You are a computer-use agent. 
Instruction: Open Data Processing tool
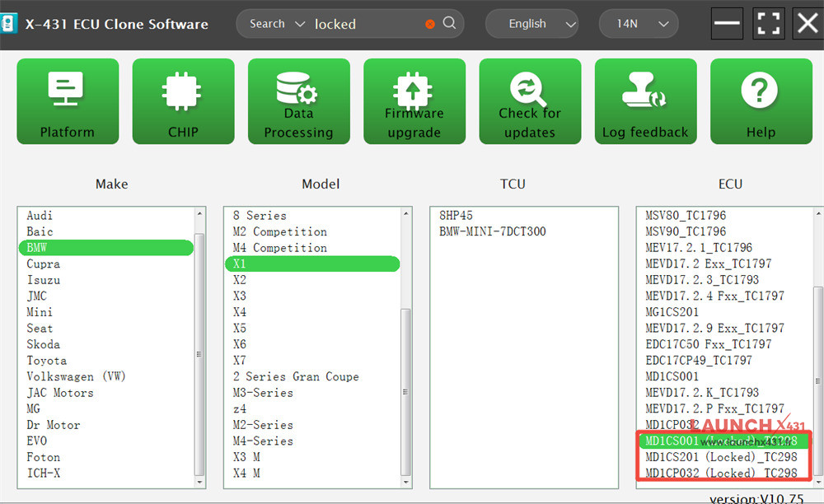299,101
